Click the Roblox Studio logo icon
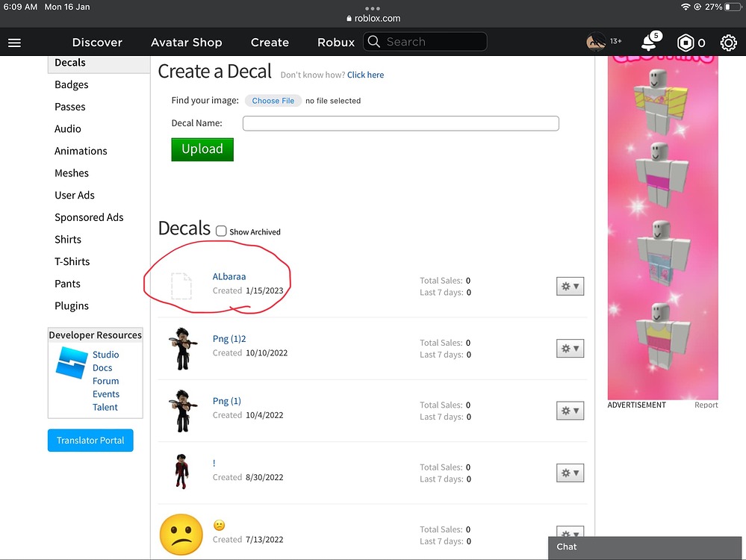This screenshot has width=746, height=560. (72, 363)
